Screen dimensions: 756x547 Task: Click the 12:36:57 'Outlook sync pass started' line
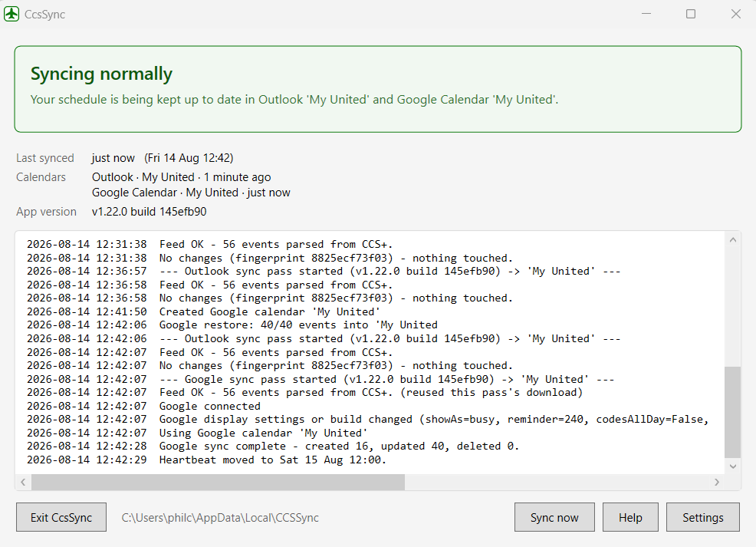324,271
